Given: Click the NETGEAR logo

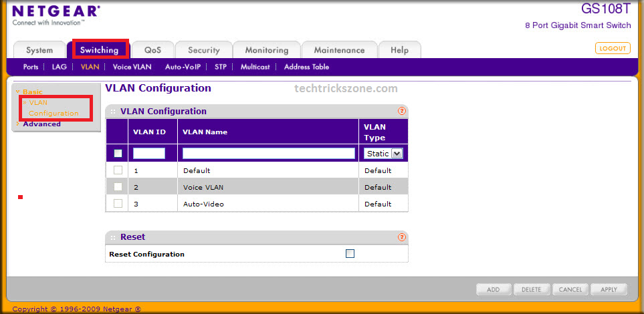Looking at the screenshot, I should pos(56,11).
